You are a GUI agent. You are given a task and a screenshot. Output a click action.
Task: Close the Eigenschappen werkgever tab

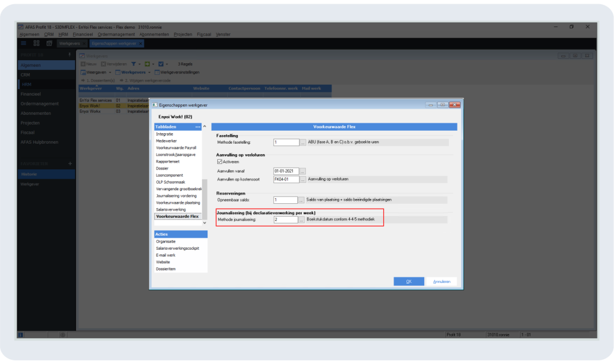pyautogui.click(x=140, y=44)
